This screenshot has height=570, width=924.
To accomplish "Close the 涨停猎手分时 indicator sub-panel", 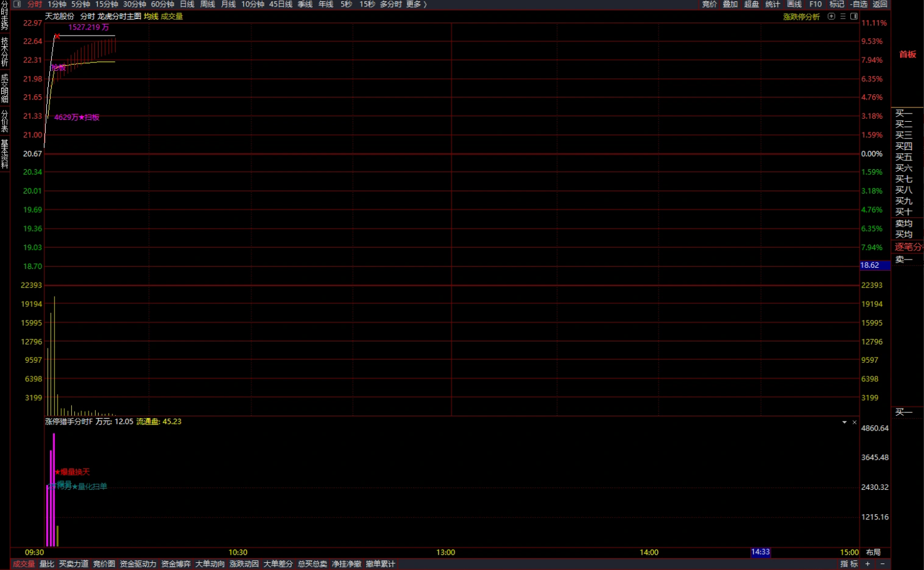I will pos(854,422).
